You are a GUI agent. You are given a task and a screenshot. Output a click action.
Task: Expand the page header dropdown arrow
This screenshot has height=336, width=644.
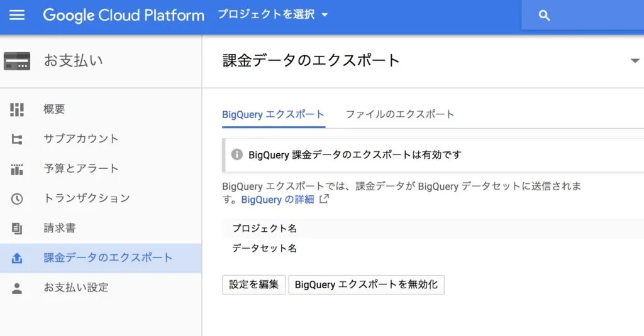point(635,61)
